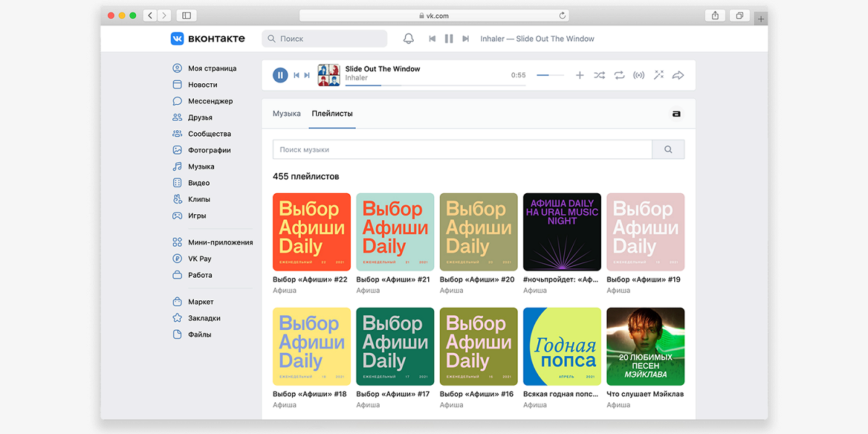This screenshot has height=434, width=868.
Task: Click the Музыка note icon in sidebar
Action: click(177, 166)
